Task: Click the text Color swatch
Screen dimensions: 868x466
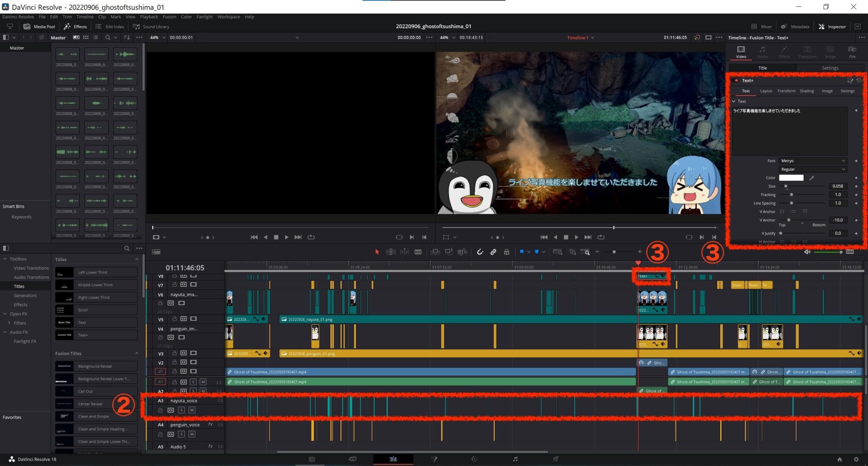Action: 791,178
